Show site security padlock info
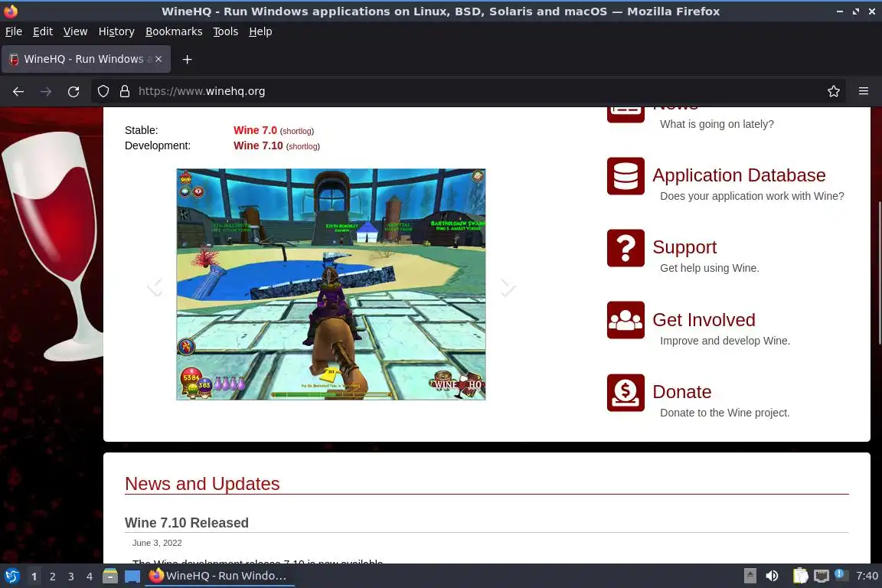The width and height of the screenshot is (882, 588). tap(124, 91)
